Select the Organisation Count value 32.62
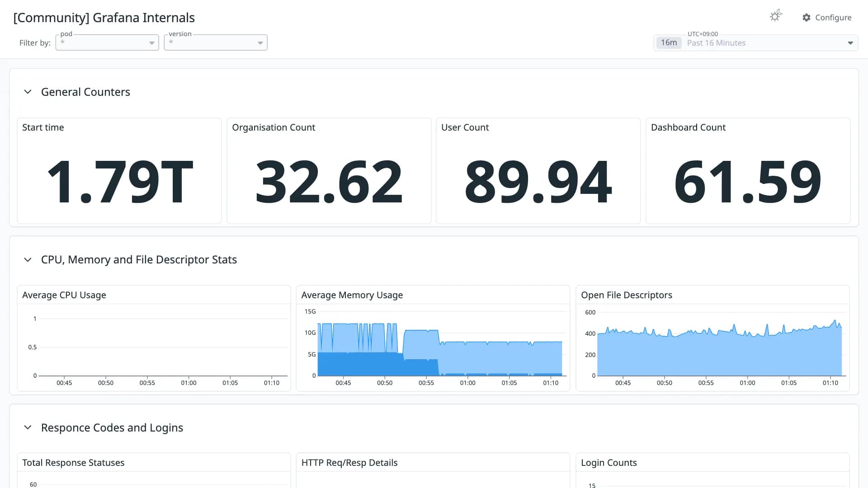Image resolution: width=868 pixels, height=488 pixels. [329, 182]
